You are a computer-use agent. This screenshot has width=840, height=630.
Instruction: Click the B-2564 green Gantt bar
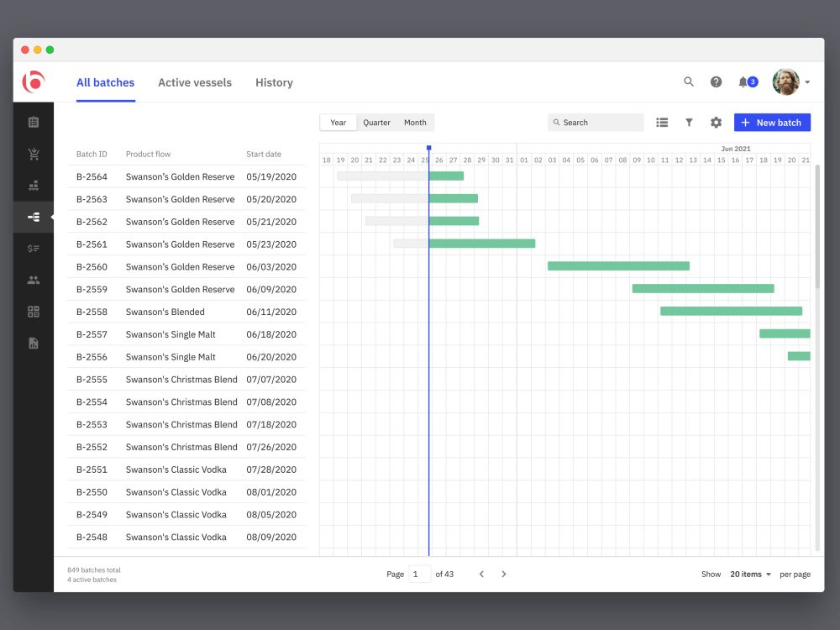pos(446,176)
